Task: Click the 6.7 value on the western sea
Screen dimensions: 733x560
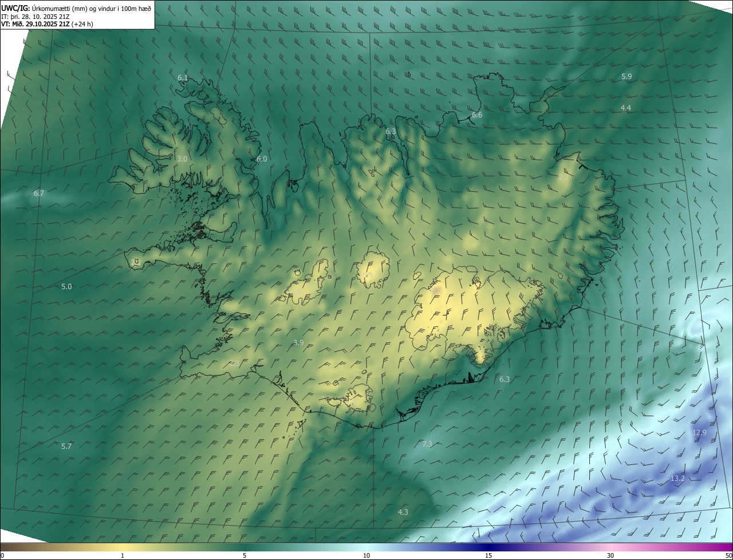Action: click(39, 194)
